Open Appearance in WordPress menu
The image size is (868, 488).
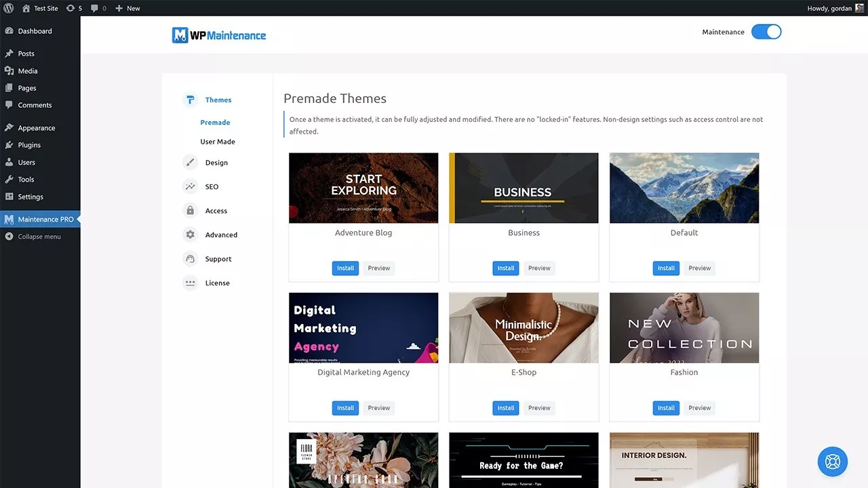coord(37,128)
